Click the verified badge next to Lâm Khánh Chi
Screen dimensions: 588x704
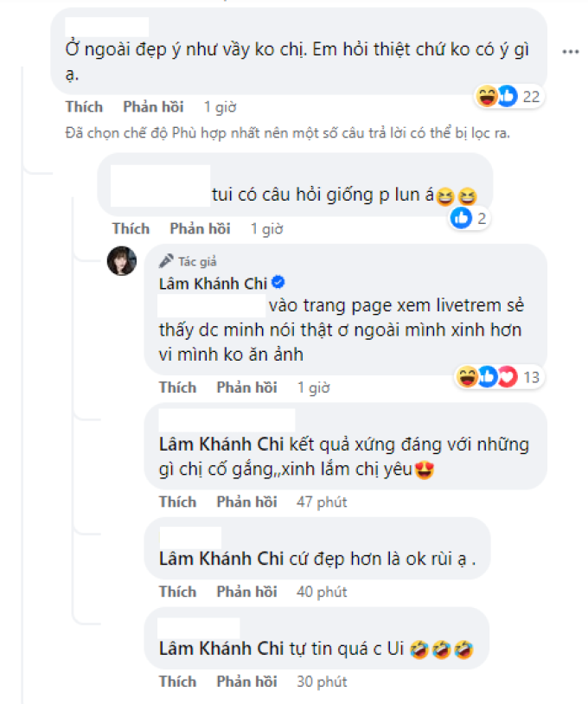click(278, 283)
